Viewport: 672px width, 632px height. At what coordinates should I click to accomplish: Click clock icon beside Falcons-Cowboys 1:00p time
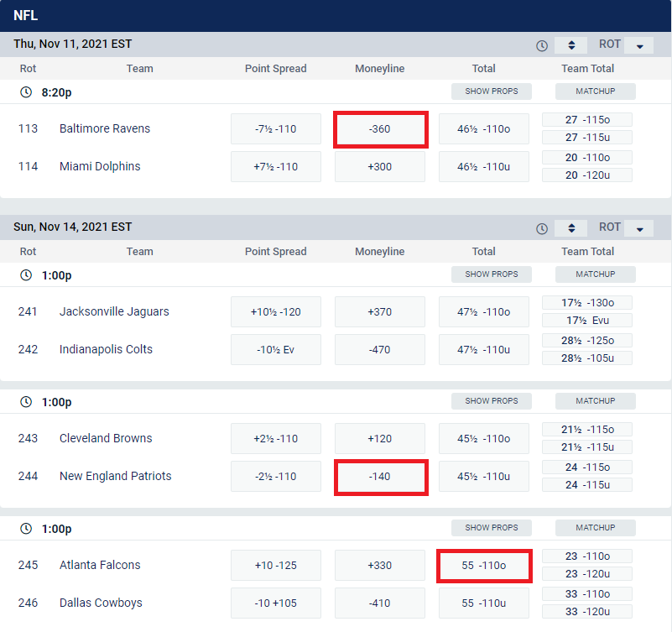(26, 529)
